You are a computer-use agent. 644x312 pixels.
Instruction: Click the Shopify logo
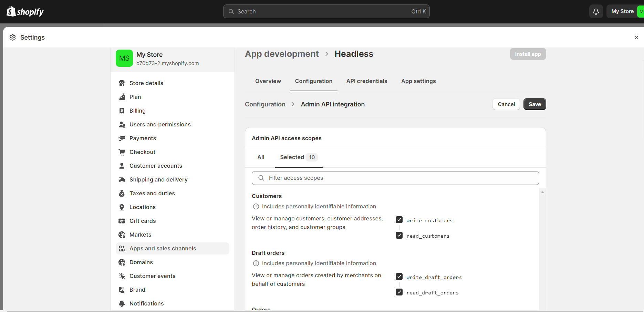pyautogui.click(x=25, y=12)
